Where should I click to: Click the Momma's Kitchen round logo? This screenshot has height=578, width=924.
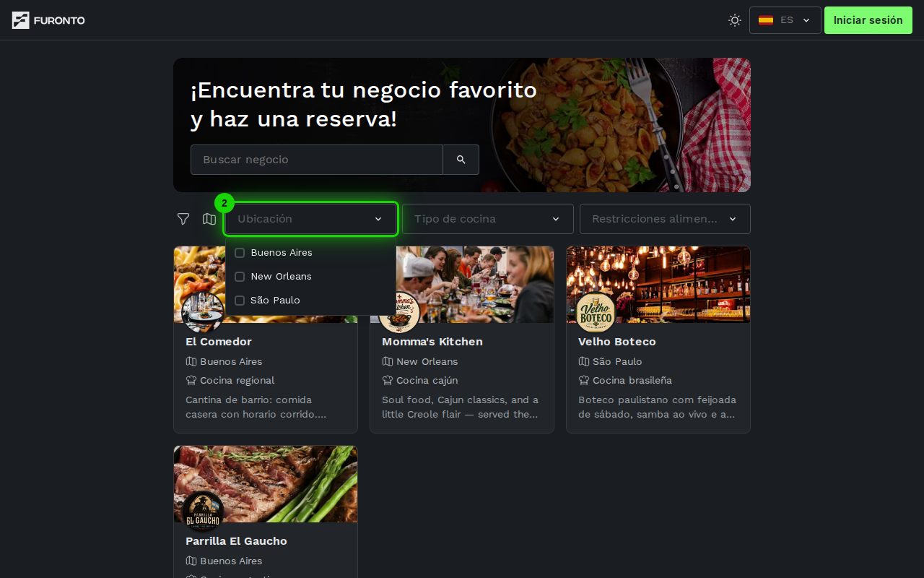(x=399, y=312)
